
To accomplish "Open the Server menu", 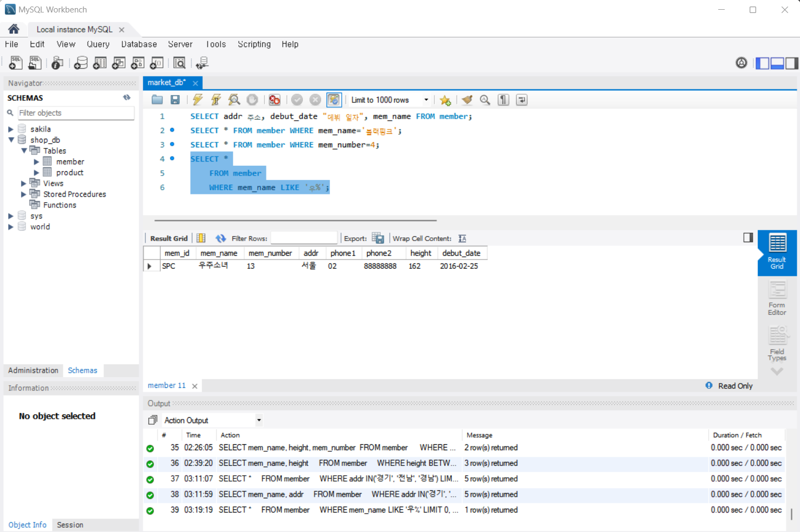I will point(180,44).
